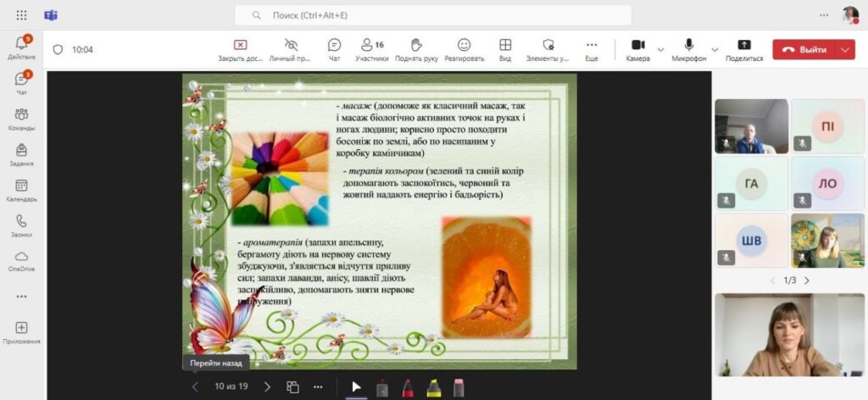Click Закрыть доступ stop sharing icon

click(240, 49)
